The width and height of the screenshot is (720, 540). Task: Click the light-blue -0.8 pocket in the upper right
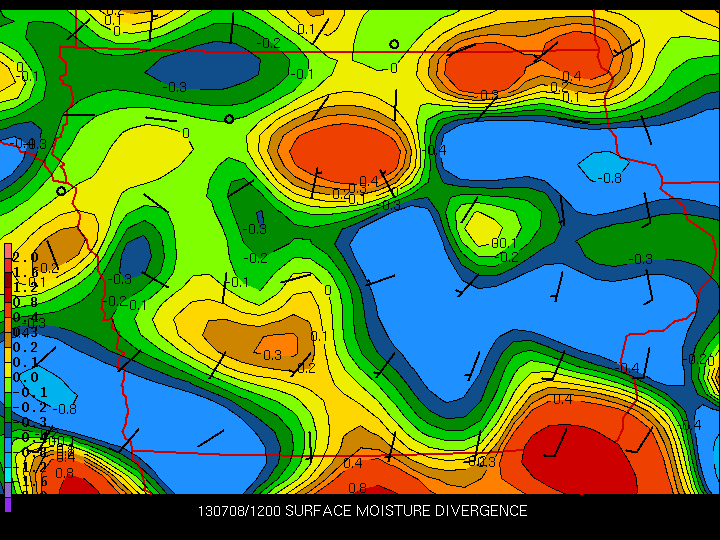[x=603, y=167]
